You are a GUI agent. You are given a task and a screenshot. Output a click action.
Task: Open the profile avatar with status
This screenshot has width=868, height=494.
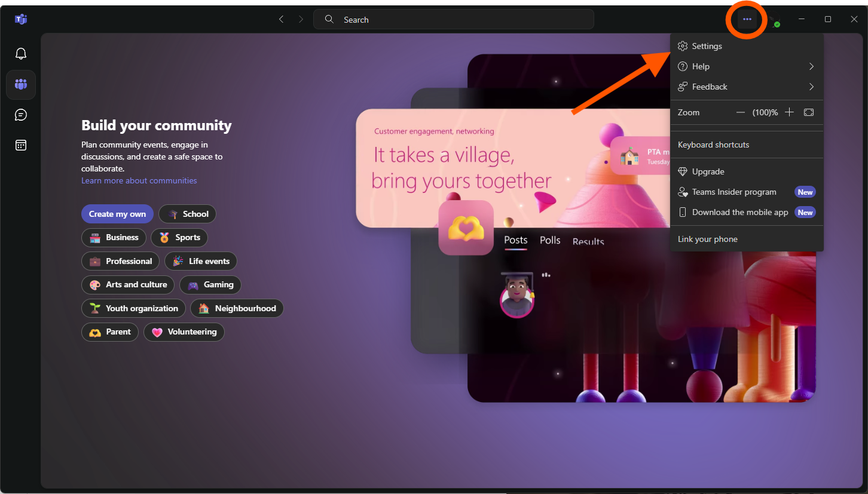774,21
